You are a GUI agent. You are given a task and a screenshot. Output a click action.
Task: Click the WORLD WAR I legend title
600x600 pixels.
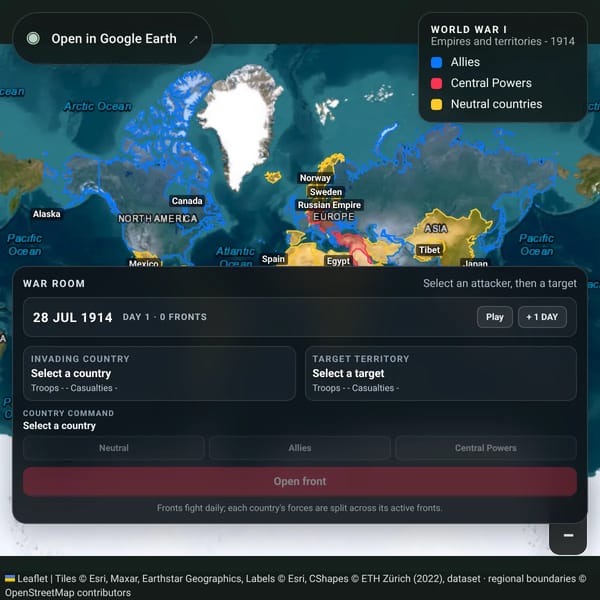pos(469,29)
